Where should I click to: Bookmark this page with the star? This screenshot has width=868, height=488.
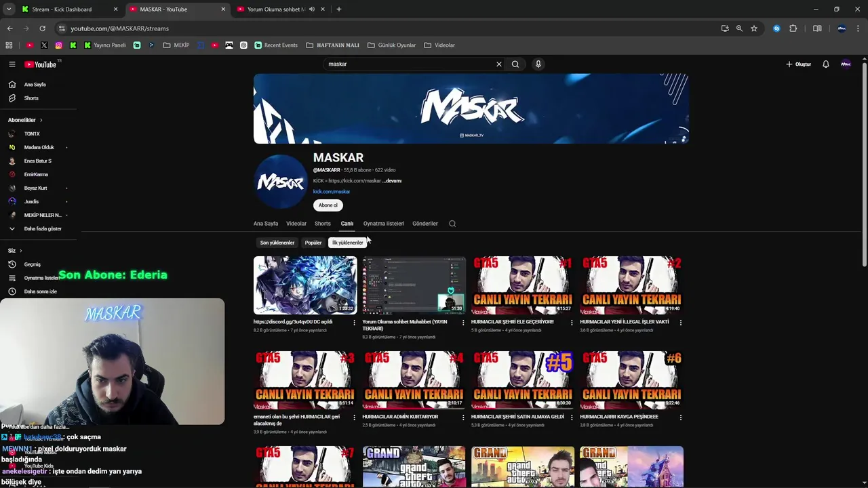pyautogui.click(x=753, y=28)
